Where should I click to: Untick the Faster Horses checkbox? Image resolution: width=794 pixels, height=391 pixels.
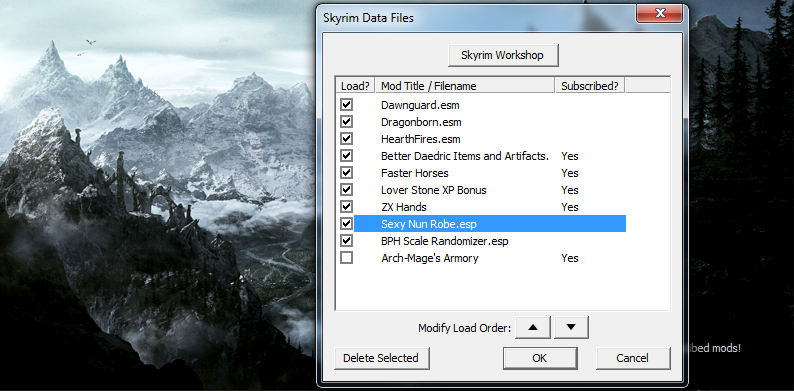(347, 173)
